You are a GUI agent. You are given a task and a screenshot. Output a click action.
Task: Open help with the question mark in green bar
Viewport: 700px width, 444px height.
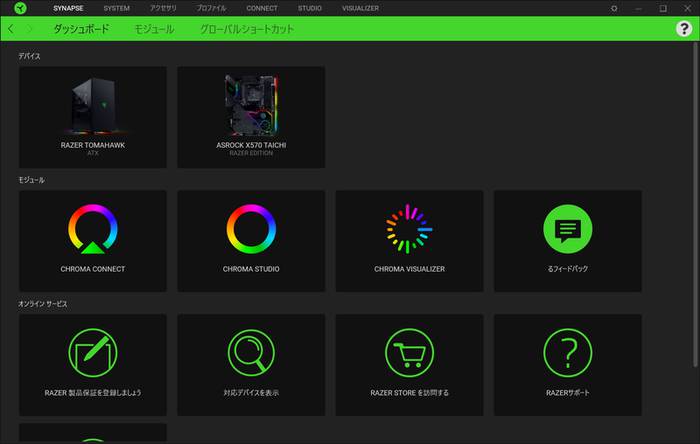[684, 29]
